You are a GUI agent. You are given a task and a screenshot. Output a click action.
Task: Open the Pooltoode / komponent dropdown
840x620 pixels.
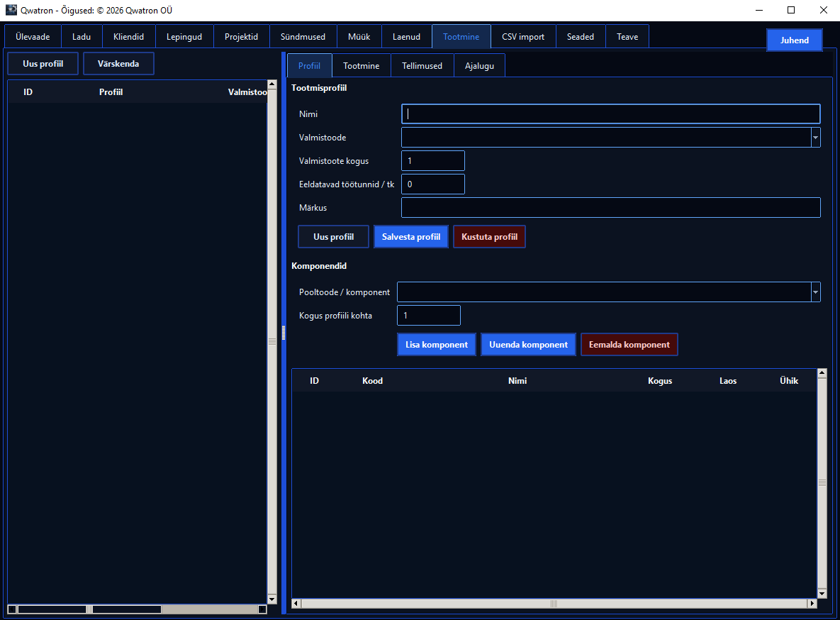815,292
